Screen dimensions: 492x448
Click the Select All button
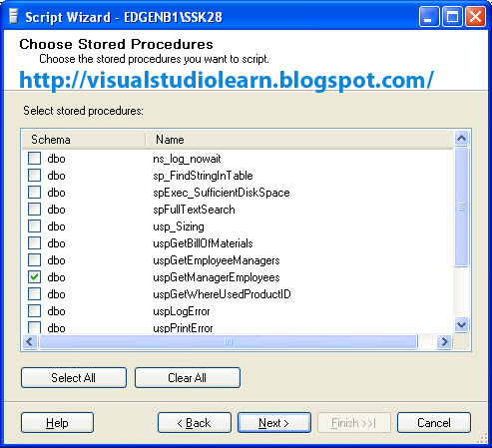click(74, 378)
